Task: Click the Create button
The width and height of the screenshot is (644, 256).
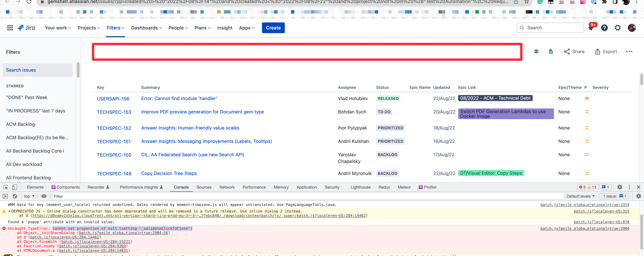Action: point(273,28)
